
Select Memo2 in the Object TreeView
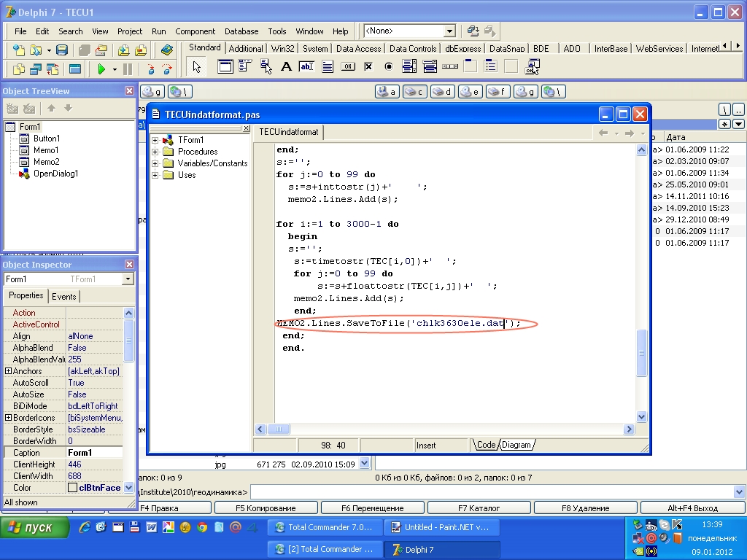(46, 162)
